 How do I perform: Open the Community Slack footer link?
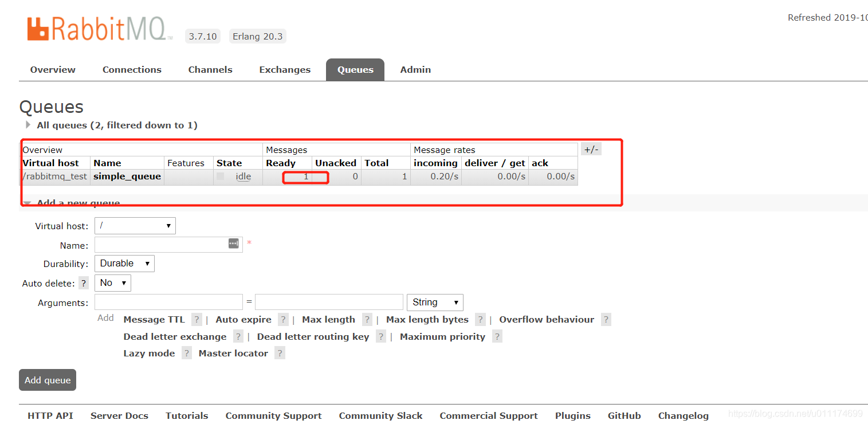coord(380,416)
